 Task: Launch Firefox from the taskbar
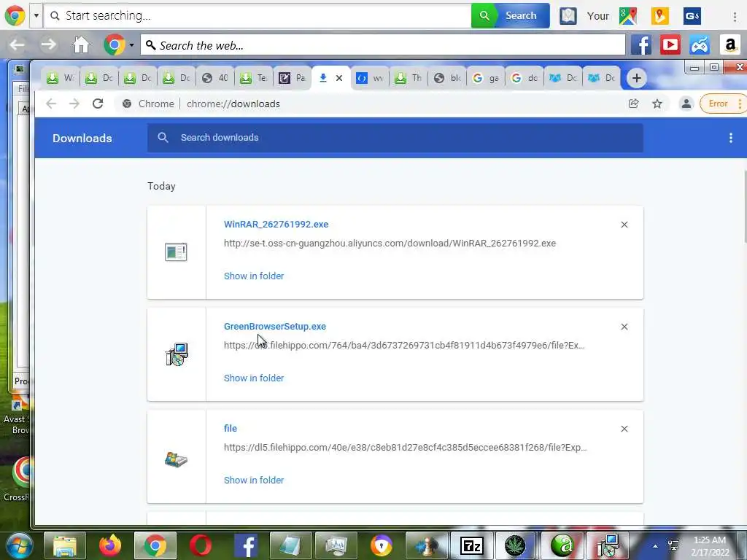click(x=110, y=545)
